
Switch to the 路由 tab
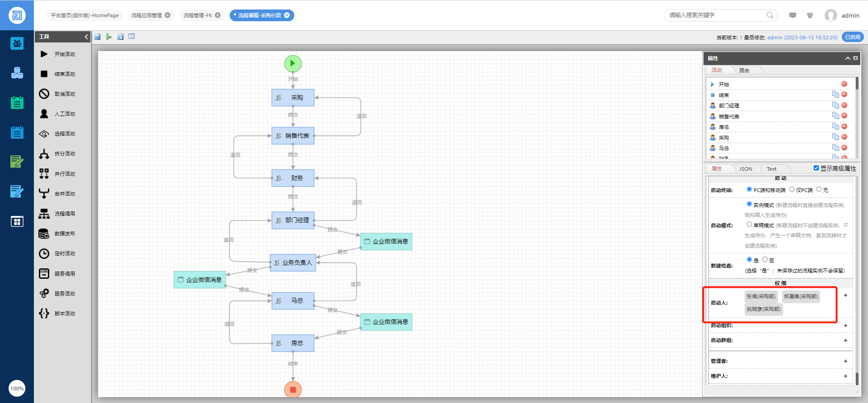[x=744, y=70]
